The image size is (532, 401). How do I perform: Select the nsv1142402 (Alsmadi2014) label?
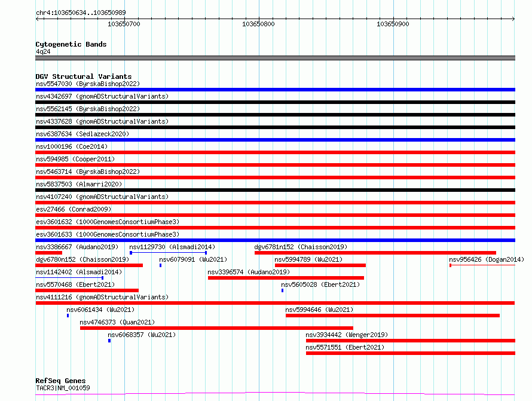point(79,272)
